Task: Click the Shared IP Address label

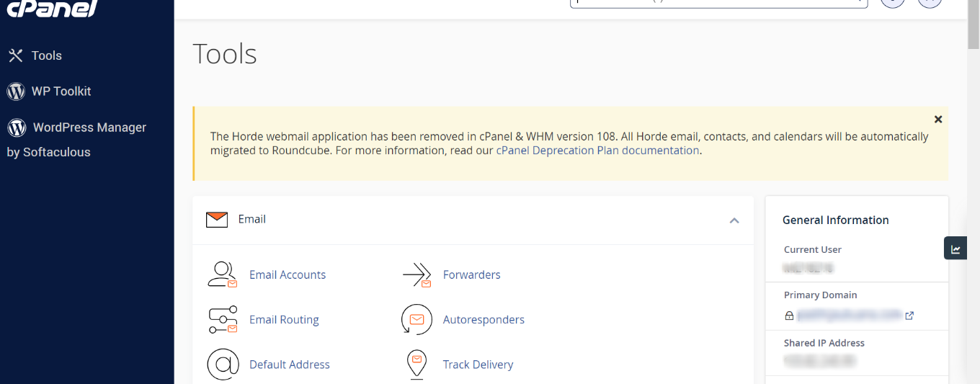Action: click(824, 344)
